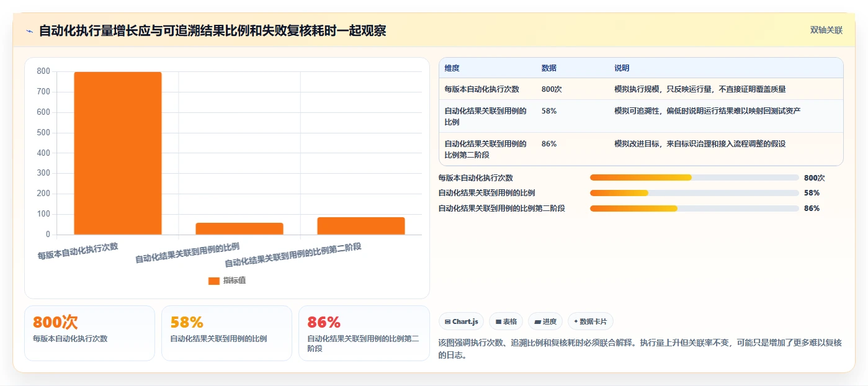
Task: Click the red 86% data card
Action: coord(364,333)
